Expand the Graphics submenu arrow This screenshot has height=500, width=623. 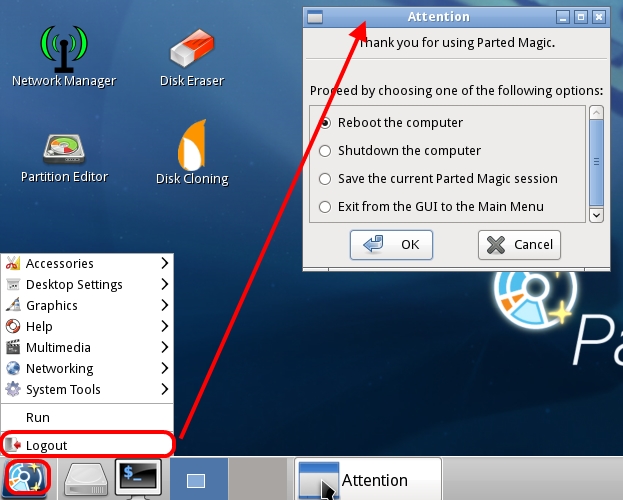[165, 305]
